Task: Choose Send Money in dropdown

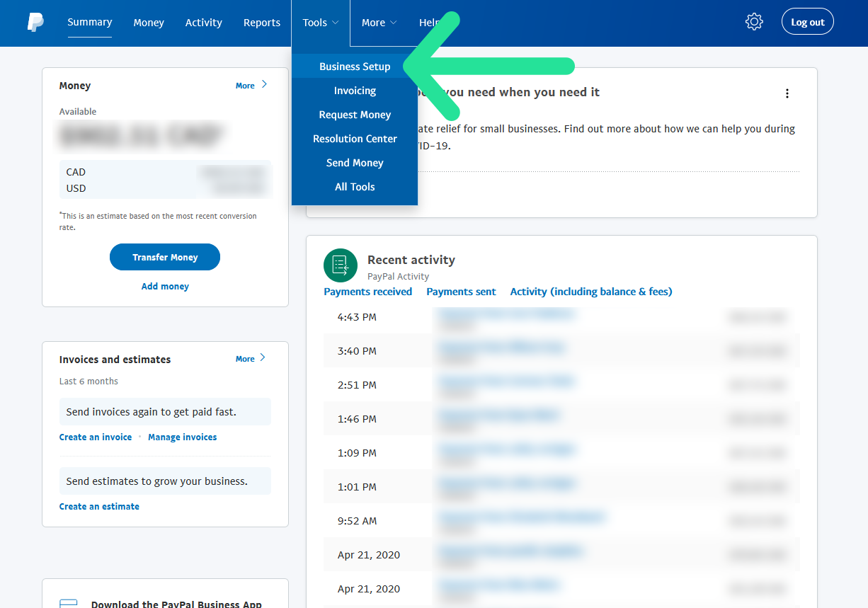Action: tap(355, 163)
